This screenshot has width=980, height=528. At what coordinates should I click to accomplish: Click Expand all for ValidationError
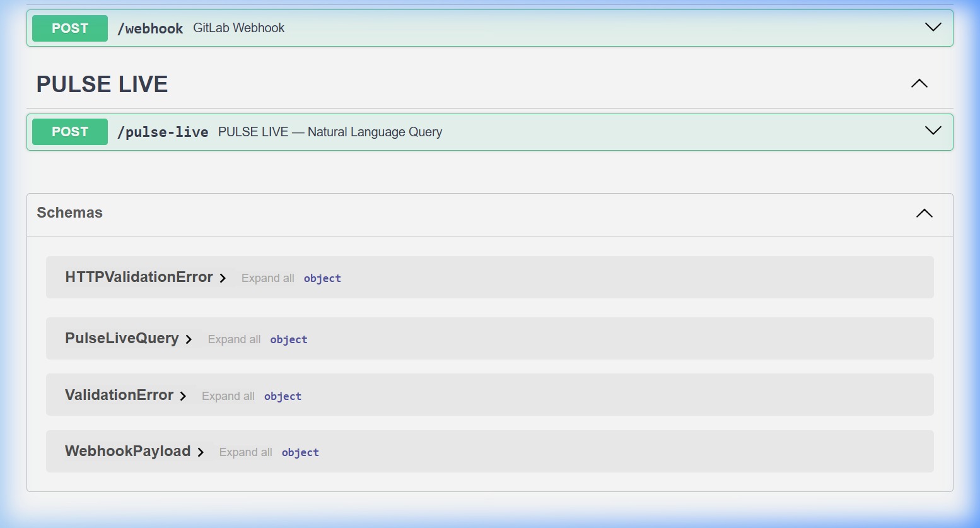pos(228,396)
